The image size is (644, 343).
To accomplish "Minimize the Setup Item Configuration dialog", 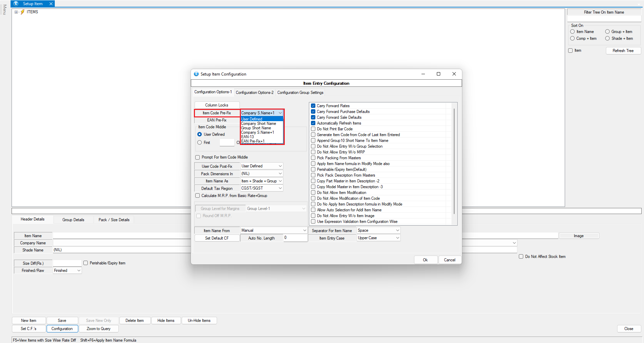I will (x=423, y=74).
